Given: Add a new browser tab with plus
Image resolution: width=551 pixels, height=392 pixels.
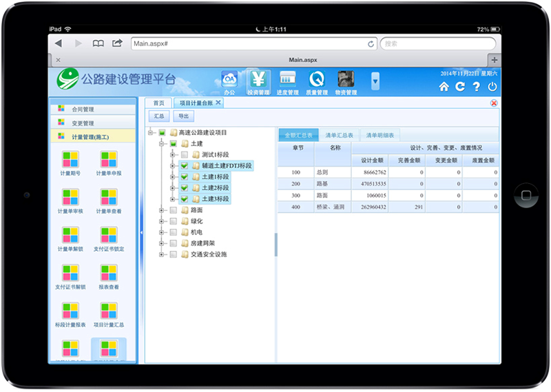Looking at the screenshot, I should [494, 60].
